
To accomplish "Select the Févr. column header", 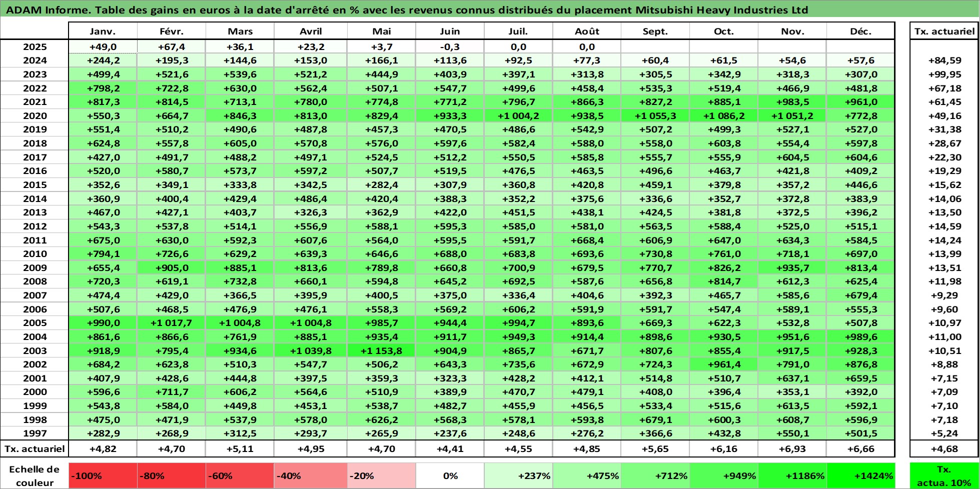I will click(x=171, y=31).
